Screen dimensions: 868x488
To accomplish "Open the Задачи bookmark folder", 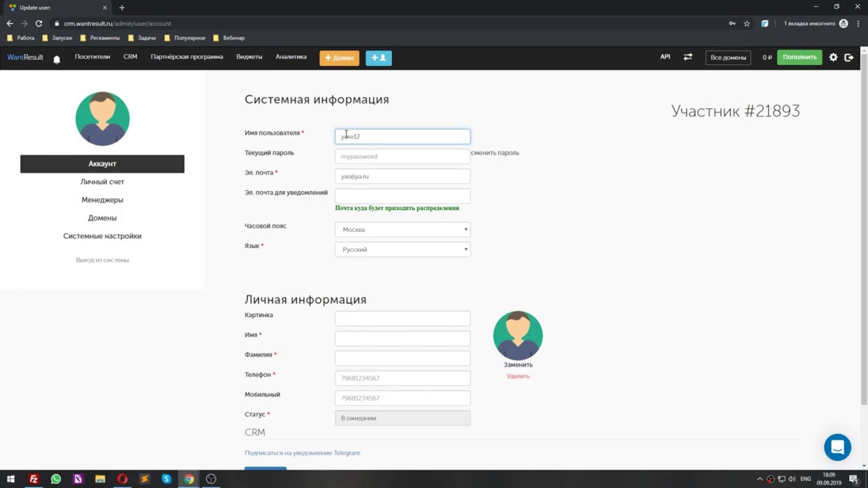I will (142, 38).
